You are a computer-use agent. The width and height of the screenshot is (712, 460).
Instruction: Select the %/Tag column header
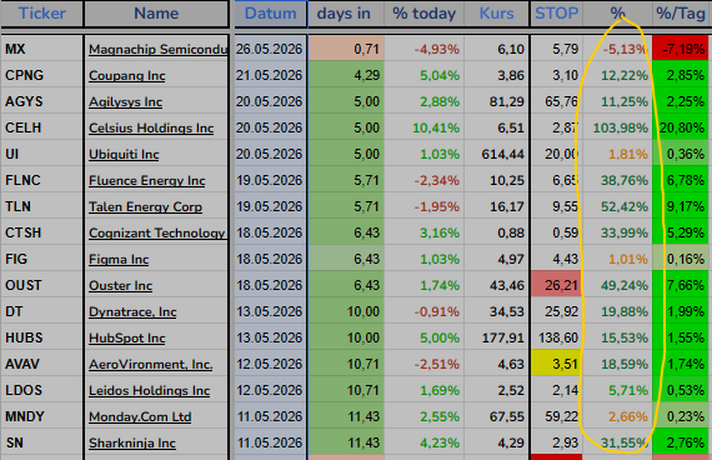click(x=681, y=13)
